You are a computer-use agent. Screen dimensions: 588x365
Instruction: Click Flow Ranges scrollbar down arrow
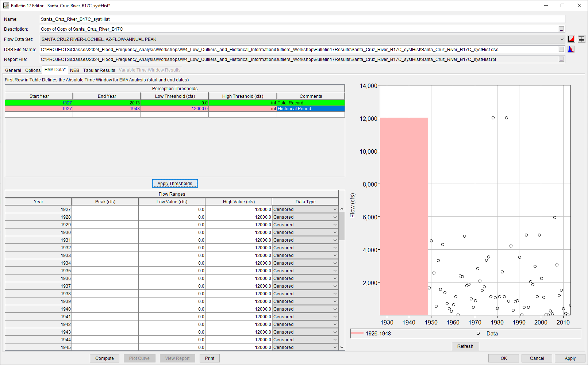342,347
